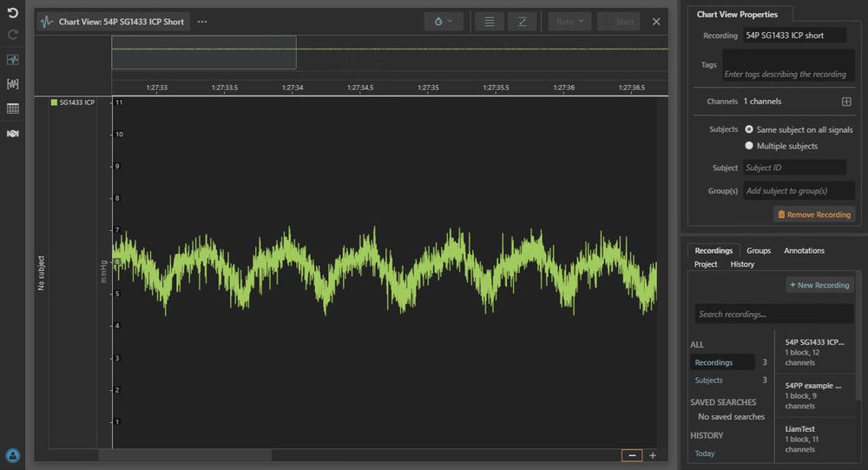Click the horizontal lines layout toolbar icon
This screenshot has width=868, height=470.
point(490,22)
